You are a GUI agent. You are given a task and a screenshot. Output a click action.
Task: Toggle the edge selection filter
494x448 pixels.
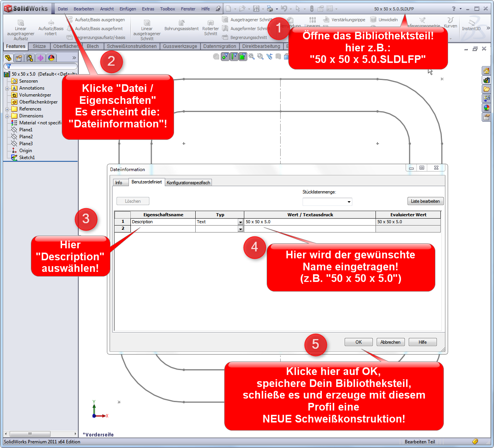(x=234, y=56)
